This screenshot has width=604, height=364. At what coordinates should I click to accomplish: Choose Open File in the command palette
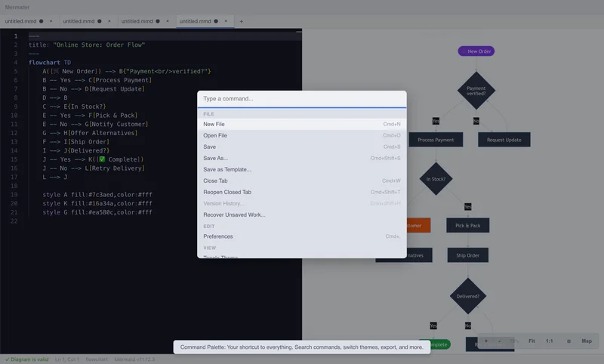tap(301, 135)
